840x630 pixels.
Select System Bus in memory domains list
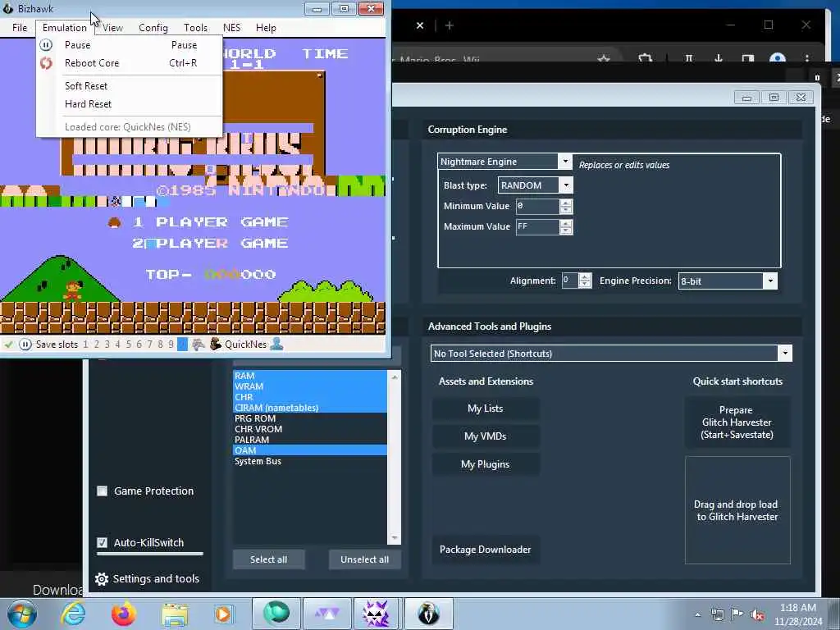pyautogui.click(x=309, y=461)
